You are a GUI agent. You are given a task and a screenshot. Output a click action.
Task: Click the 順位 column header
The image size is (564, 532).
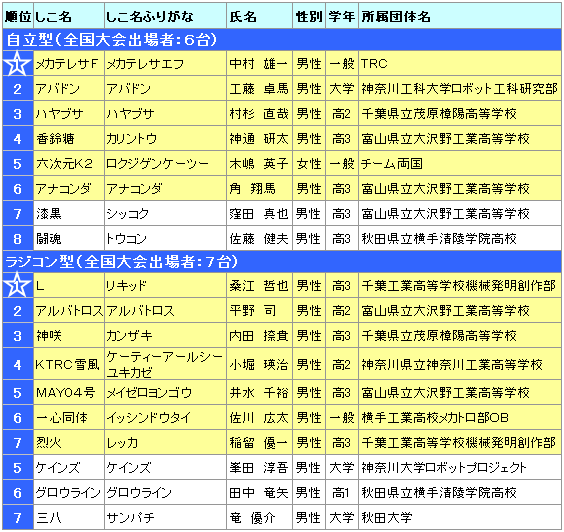coord(18,16)
